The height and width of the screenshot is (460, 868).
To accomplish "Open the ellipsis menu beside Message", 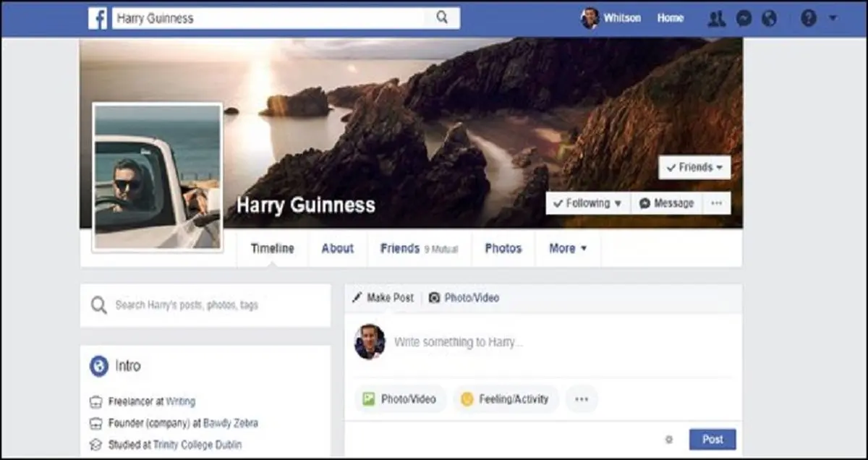I will click(716, 203).
